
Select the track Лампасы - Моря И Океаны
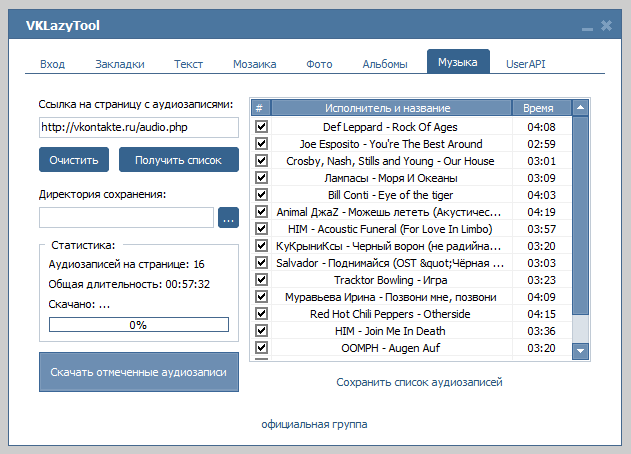390,178
